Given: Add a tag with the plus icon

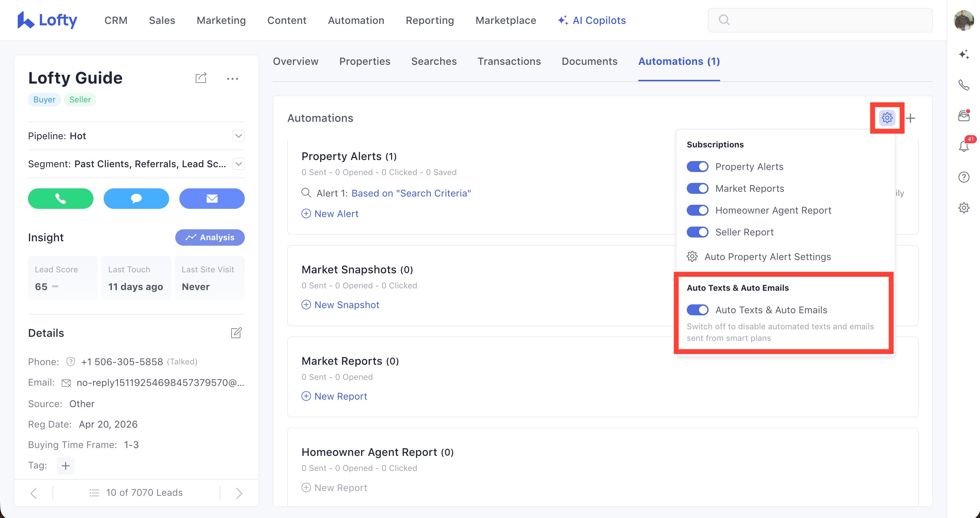Looking at the screenshot, I should pyautogui.click(x=65, y=465).
